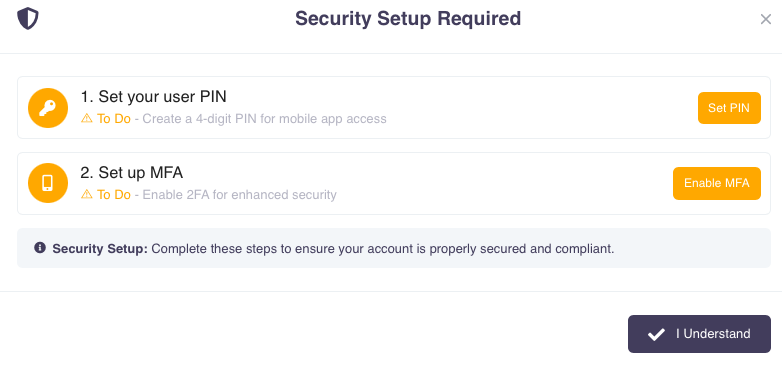The width and height of the screenshot is (782, 367).
Task: Click the 'Security Setup Required' title
Action: (x=408, y=18)
